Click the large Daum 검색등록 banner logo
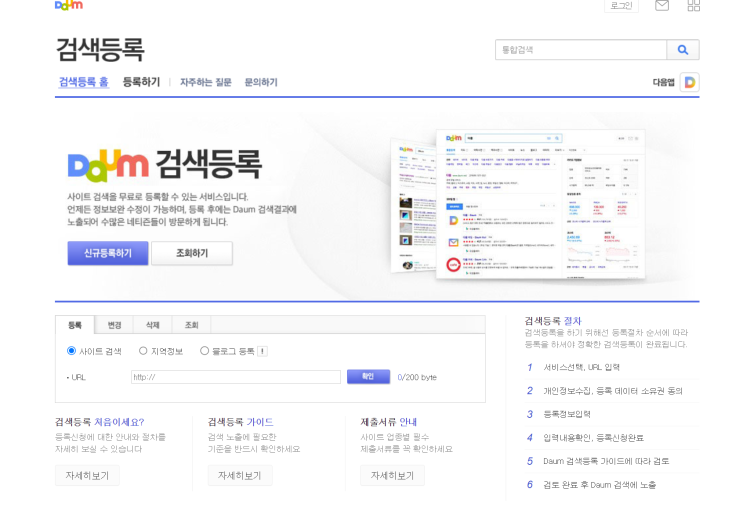Viewport: 743px width, 507px height. [x=164, y=165]
